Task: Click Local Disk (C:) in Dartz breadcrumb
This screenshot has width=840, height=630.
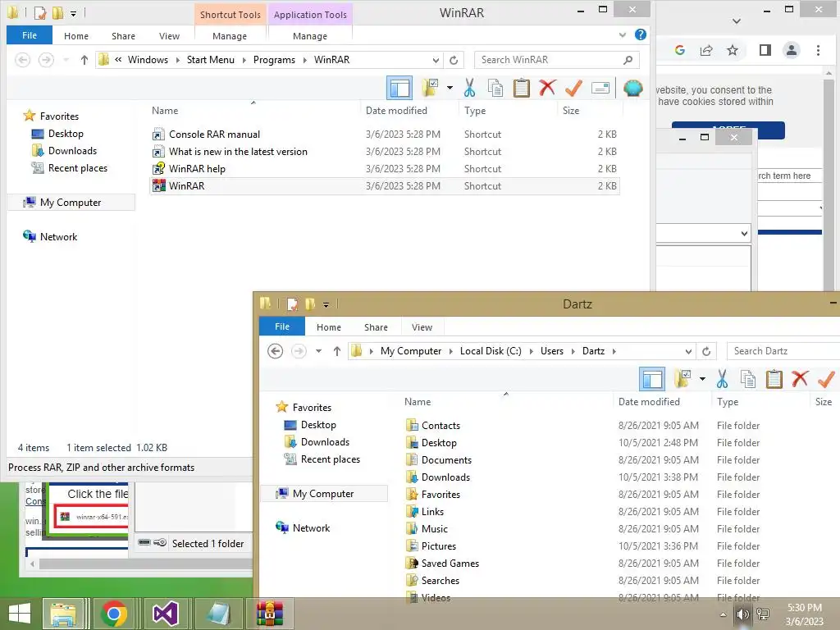Action: click(491, 351)
